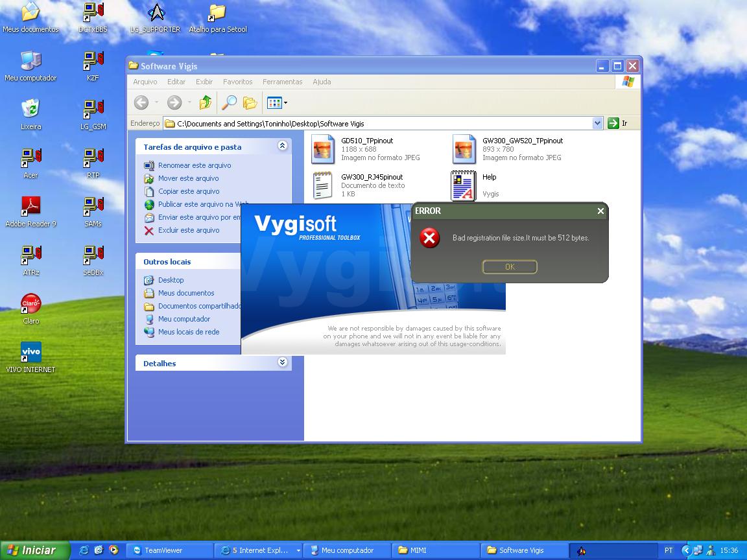Viewport: 747px width, 560px height.
Task: Expand the address bar dropdown
Action: (597, 123)
